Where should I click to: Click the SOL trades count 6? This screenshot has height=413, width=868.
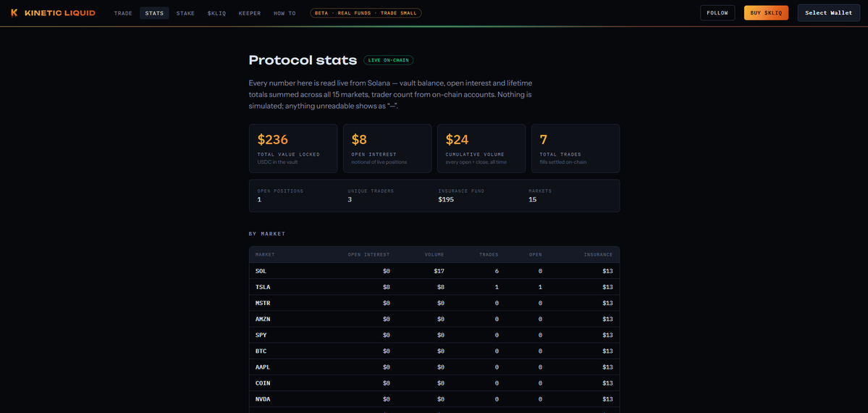pos(497,271)
